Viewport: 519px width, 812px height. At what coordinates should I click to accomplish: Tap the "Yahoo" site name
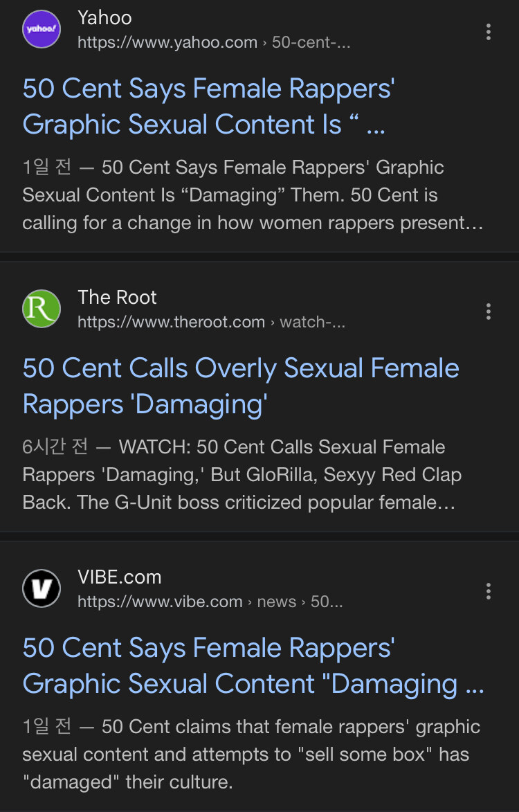coord(104,17)
